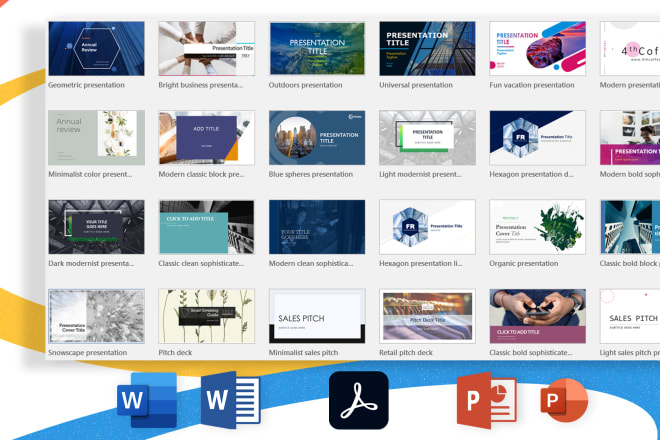Image resolution: width=660 pixels, height=440 pixels.
Task: Open the Adobe Acrobat PDF icon
Action: pos(359,400)
